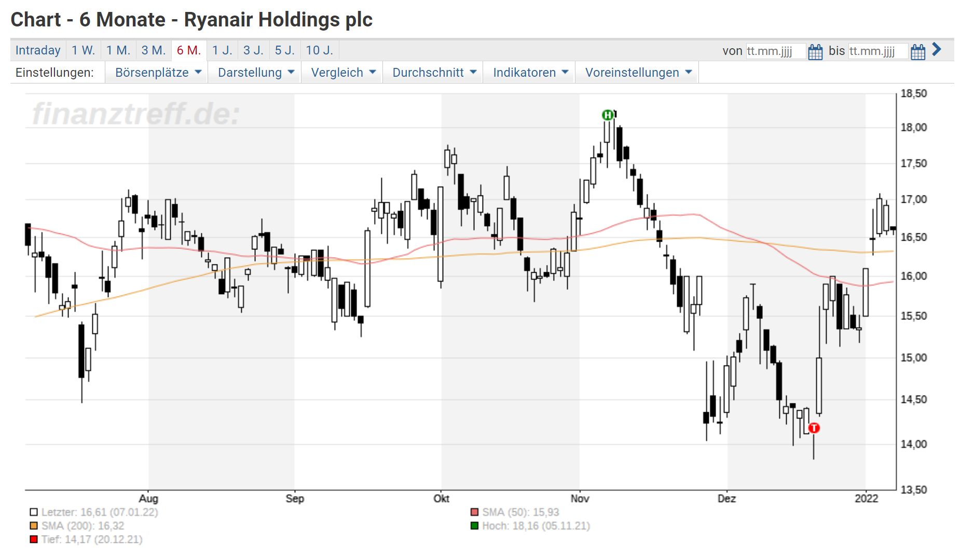Expand the Vergleich dropdown
Image resolution: width=961 pixels, height=560 pixels.
pyautogui.click(x=342, y=73)
